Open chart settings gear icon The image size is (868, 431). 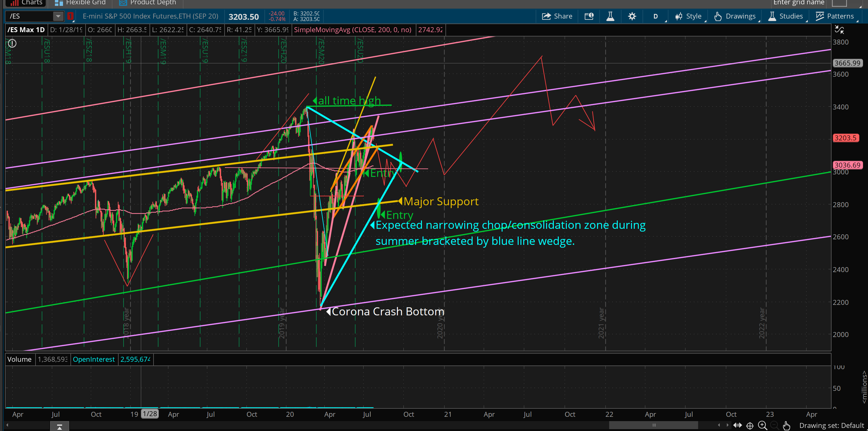632,16
